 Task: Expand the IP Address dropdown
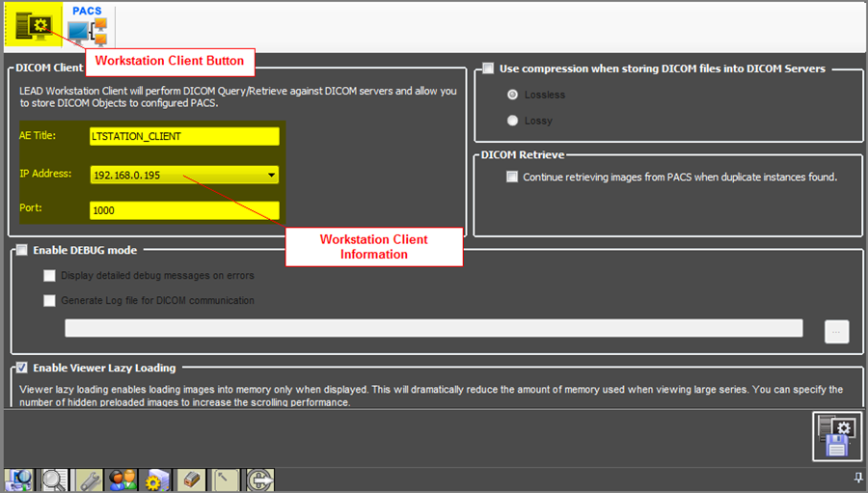pos(272,176)
